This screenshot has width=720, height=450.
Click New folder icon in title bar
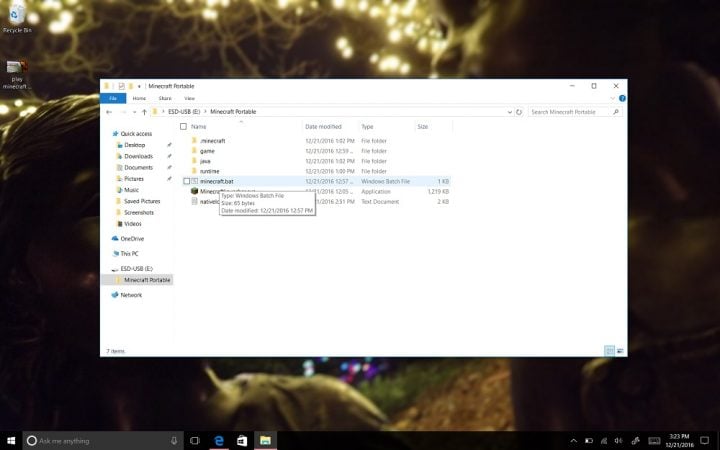[x=131, y=86]
